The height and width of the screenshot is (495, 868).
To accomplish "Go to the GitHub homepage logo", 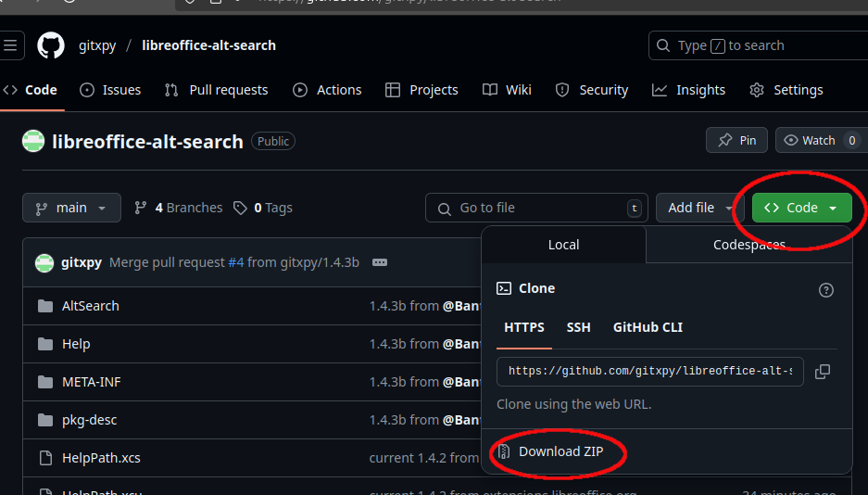I will point(51,45).
